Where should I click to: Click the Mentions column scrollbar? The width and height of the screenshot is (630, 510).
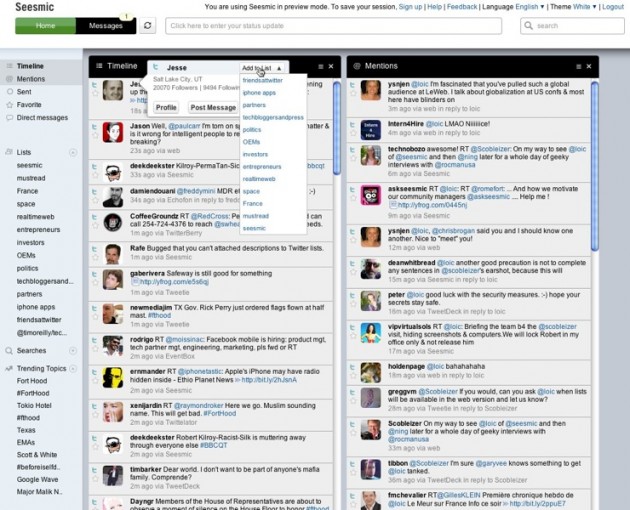[595, 166]
